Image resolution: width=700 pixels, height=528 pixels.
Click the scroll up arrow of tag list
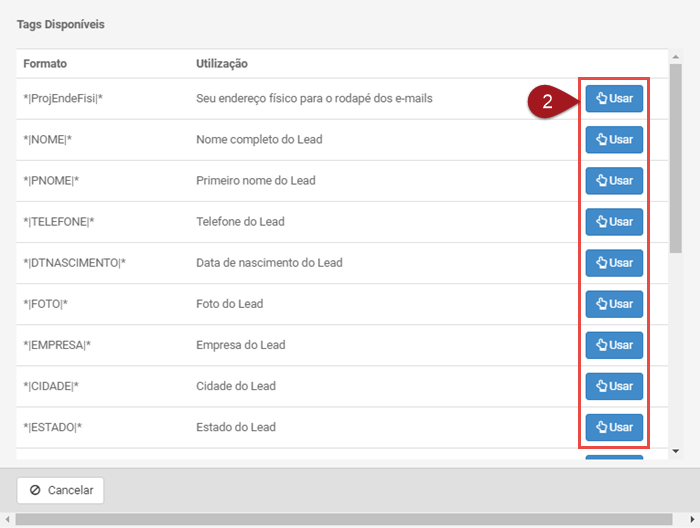676,56
